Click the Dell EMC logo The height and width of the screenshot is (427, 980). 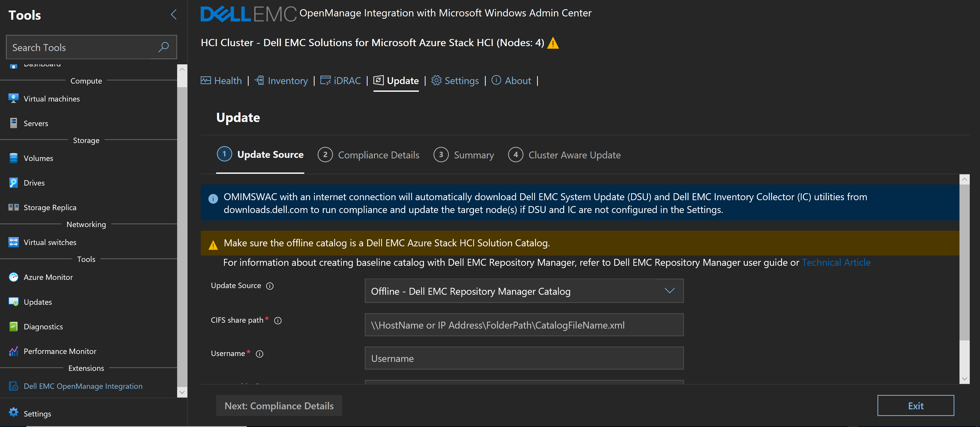pyautogui.click(x=248, y=14)
